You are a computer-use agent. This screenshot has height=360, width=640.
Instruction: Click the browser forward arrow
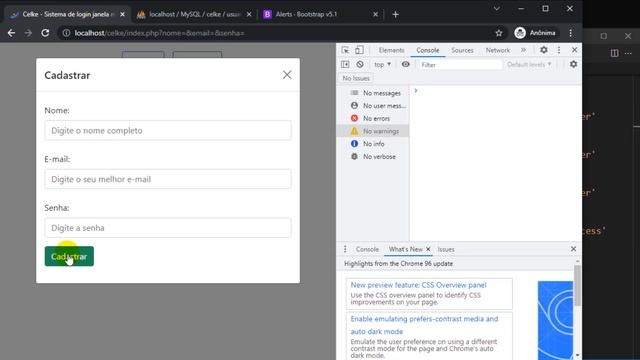(28, 33)
